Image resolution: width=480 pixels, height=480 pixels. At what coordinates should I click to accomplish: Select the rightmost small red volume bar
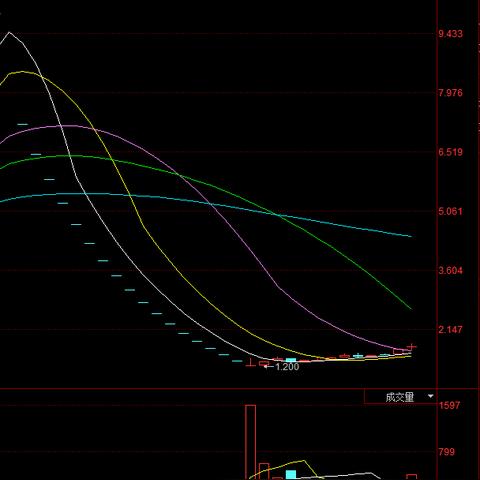(412, 477)
